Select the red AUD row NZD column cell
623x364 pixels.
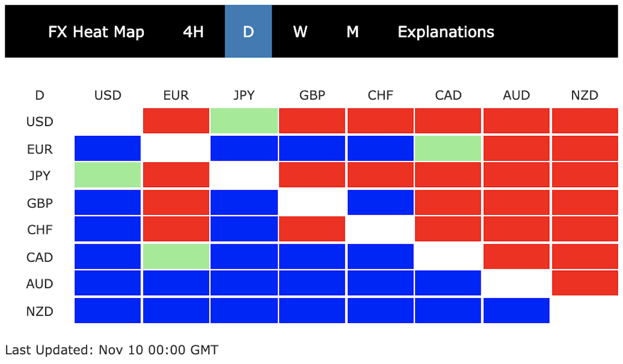click(585, 283)
